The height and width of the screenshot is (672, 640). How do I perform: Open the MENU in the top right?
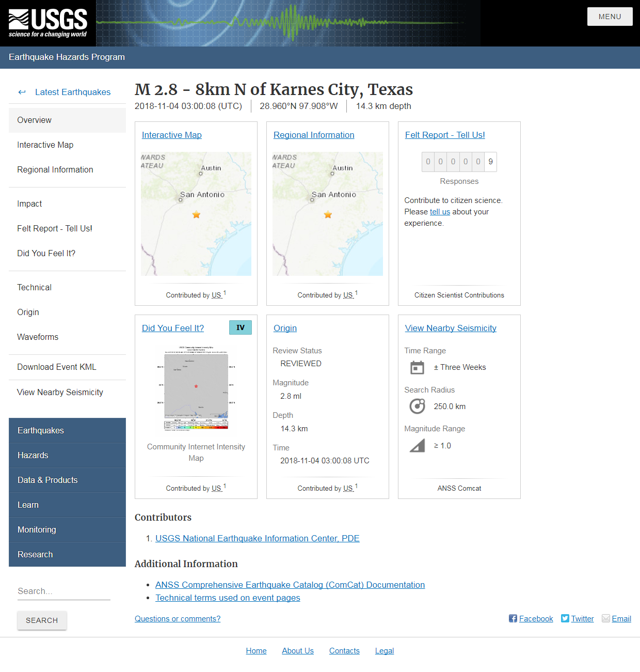coord(610,16)
